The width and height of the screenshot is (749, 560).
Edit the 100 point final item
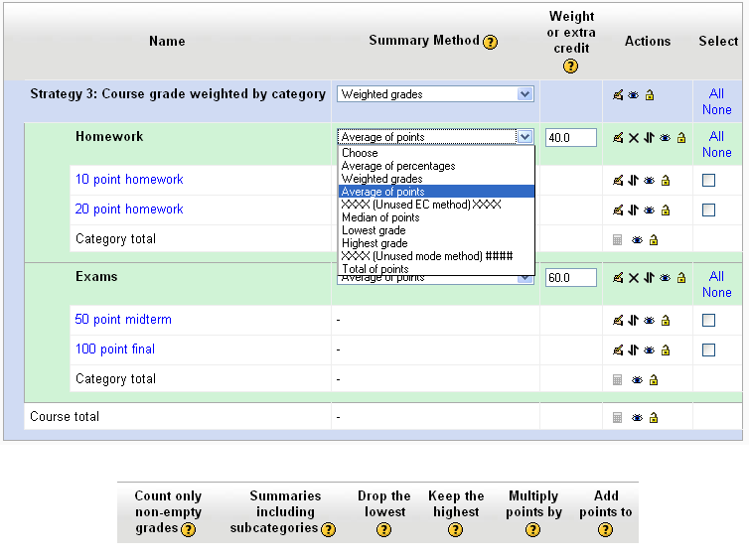click(x=618, y=350)
